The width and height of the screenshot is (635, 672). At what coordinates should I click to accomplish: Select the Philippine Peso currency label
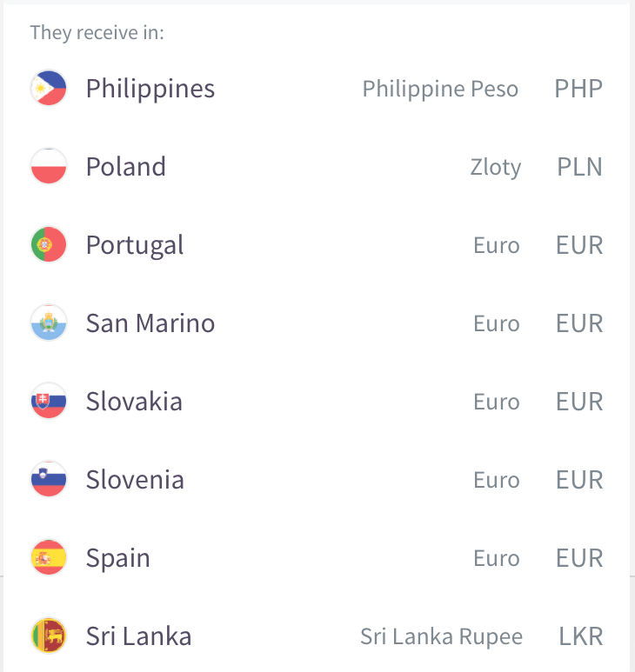pos(440,90)
